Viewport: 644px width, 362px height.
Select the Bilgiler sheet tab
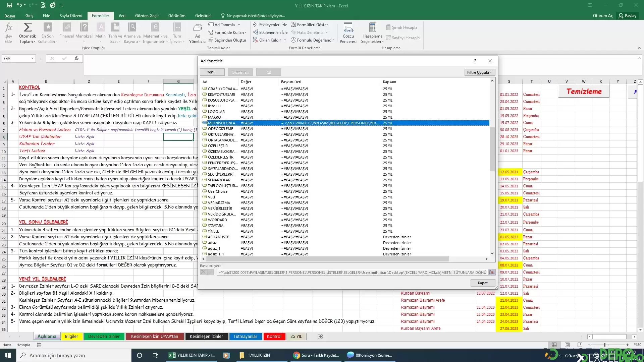(71, 337)
